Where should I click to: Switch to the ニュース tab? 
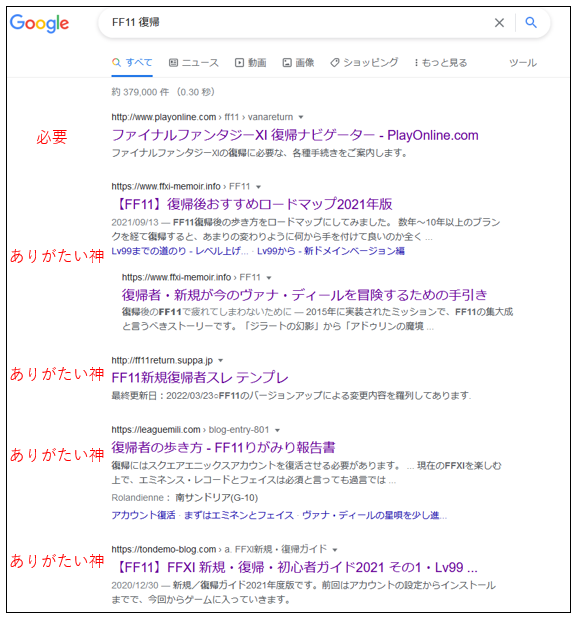[194, 63]
